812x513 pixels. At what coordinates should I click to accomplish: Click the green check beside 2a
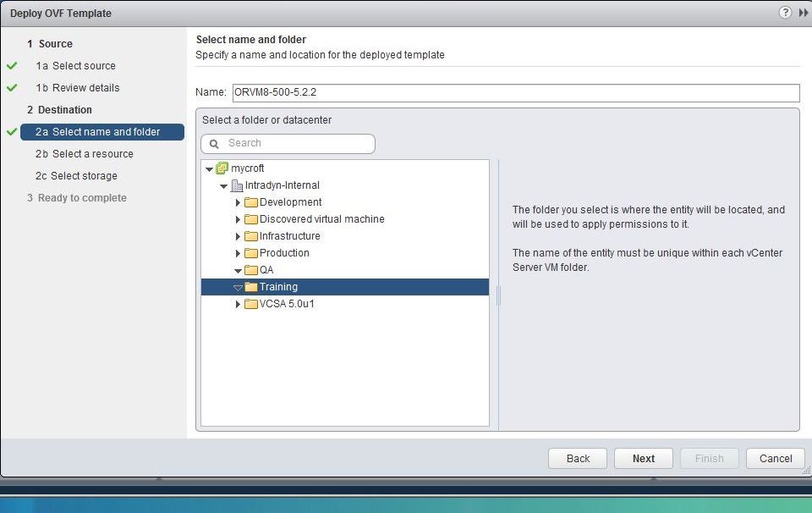point(12,131)
